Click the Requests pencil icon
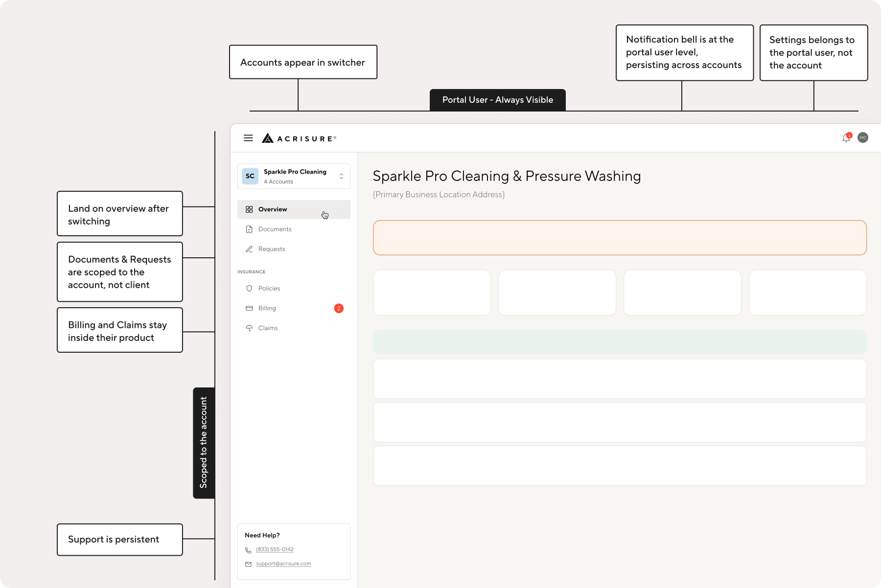This screenshot has height=588, width=881. (x=249, y=249)
